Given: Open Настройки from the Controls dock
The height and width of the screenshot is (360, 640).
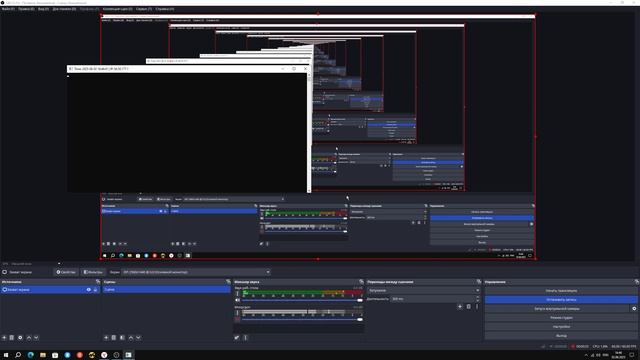Looking at the screenshot, I should 561,327.
